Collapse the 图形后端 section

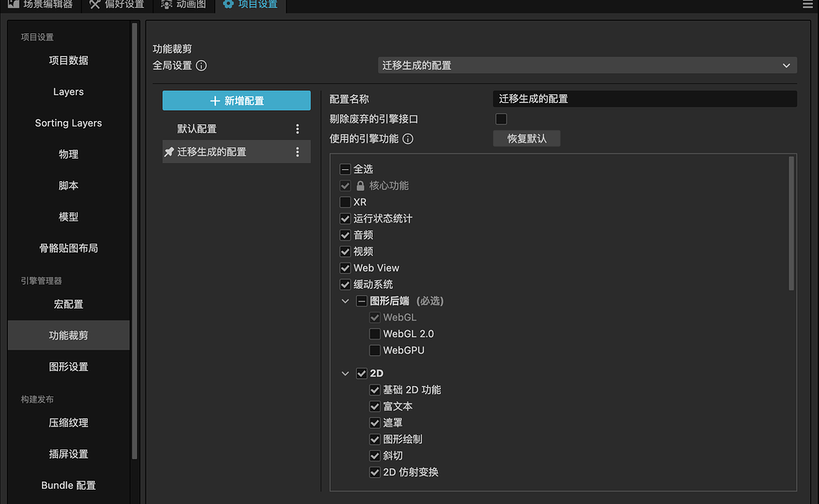344,301
